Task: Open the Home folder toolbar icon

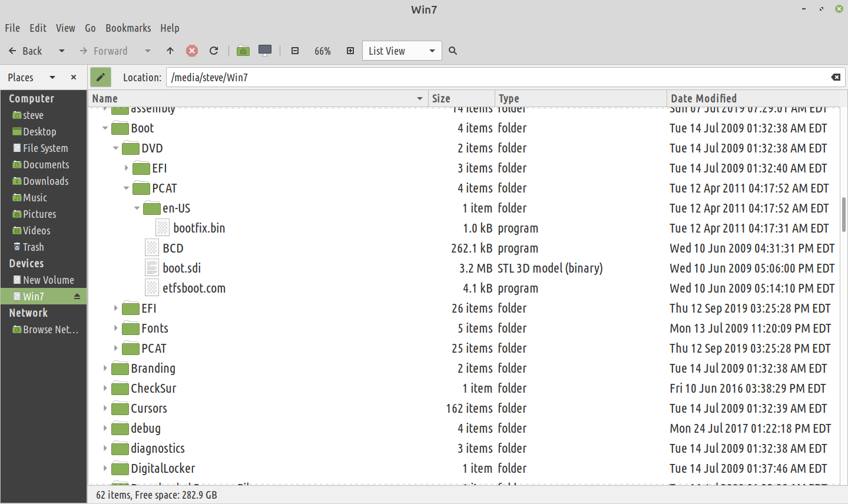Action: pos(243,51)
